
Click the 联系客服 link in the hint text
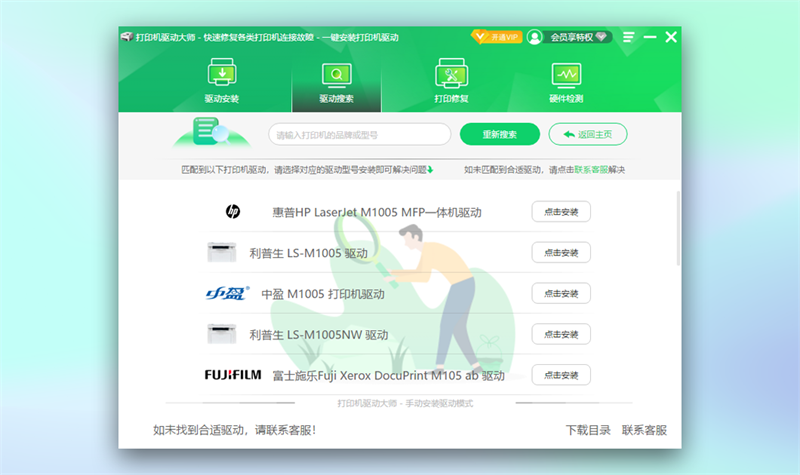[x=591, y=170]
